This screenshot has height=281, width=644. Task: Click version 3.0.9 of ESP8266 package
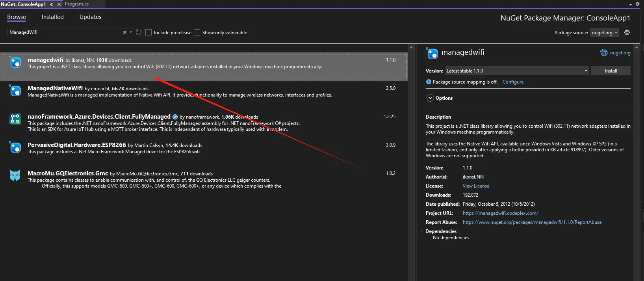coord(390,145)
